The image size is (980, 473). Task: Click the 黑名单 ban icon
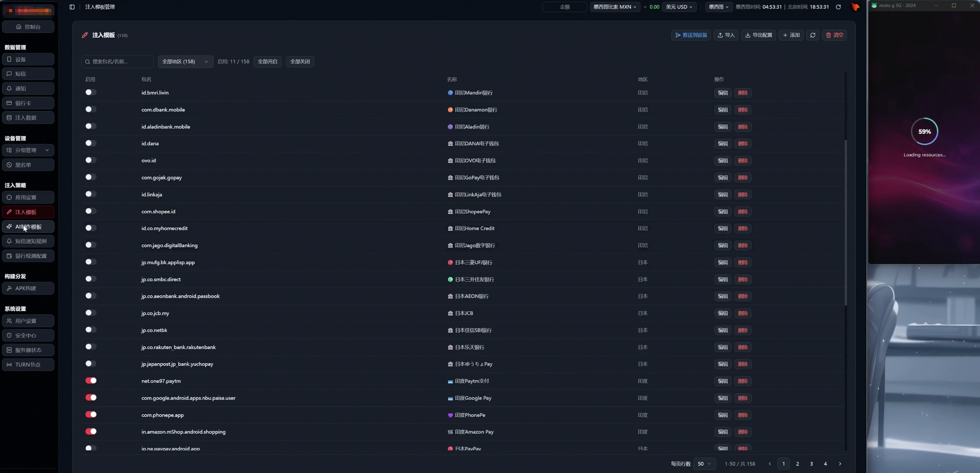pyautogui.click(x=9, y=165)
